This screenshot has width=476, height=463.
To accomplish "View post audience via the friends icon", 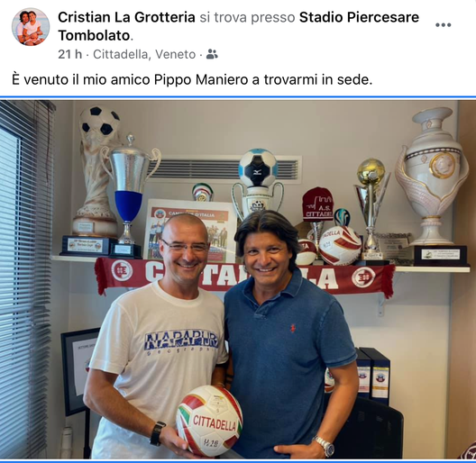I will (x=212, y=54).
